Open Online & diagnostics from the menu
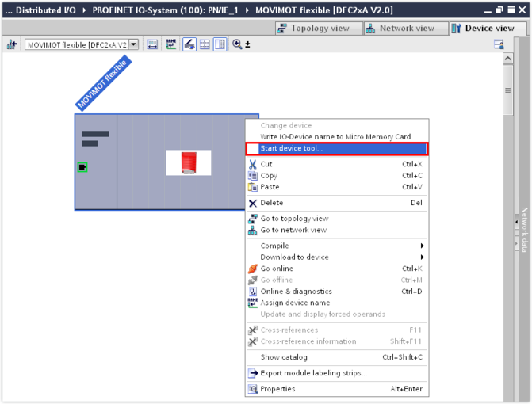532x404 pixels. [x=296, y=292]
